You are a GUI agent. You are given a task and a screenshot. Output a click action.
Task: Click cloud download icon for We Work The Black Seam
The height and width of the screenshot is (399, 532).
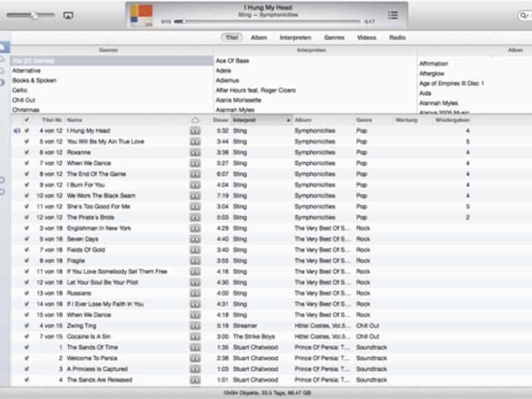(x=195, y=196)
